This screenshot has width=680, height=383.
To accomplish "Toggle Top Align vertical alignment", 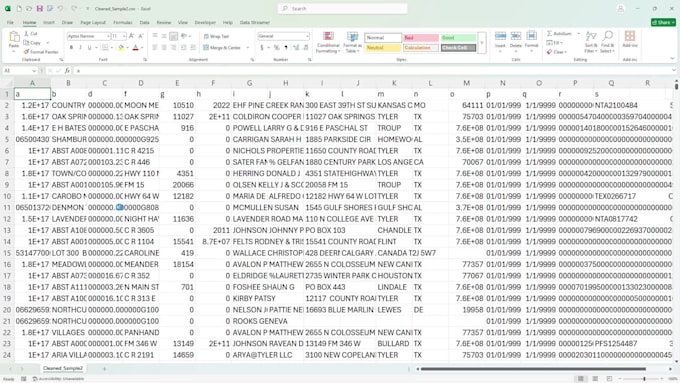I will [155, 36].
